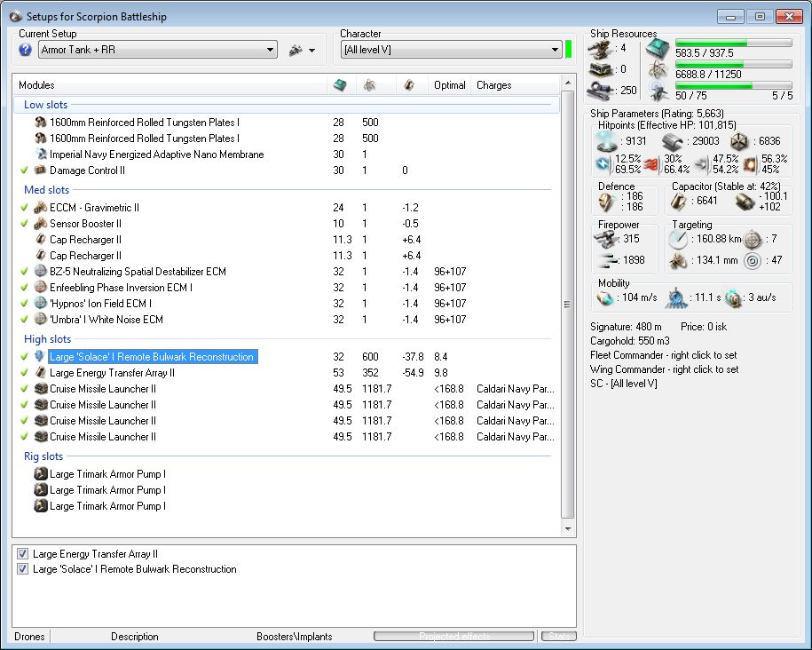Viewport: 812px width, 650px height.
Task: Click the BZ-5 Neutralizing Spatial Destabilizer ECM icon
Action: coord(41,271)
